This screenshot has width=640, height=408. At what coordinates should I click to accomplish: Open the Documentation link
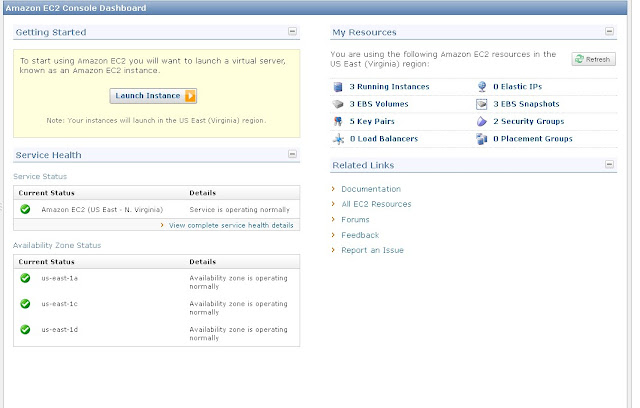[x=371, y=189]
